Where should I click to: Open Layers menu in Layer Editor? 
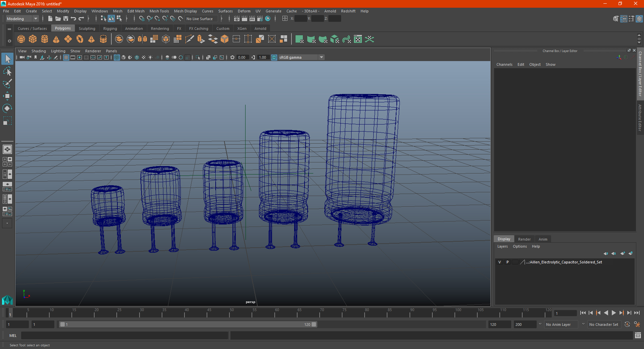click(x=502, y=246)
